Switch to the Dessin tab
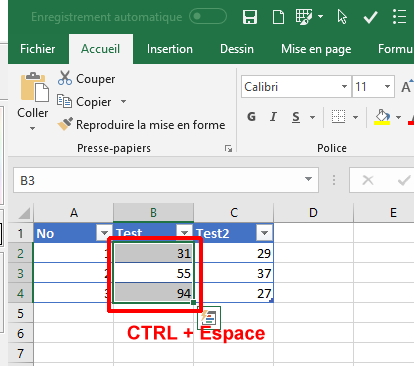Viewport: 414px width, 366px height. tap(237, 49)
